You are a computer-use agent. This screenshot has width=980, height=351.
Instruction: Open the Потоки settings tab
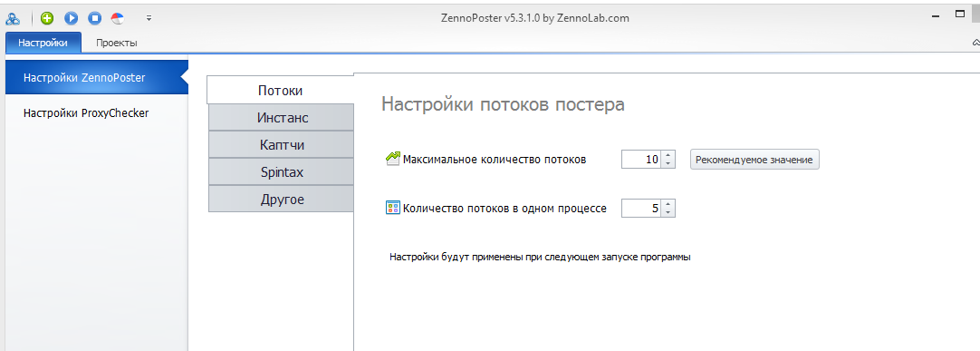click(280, 90)
